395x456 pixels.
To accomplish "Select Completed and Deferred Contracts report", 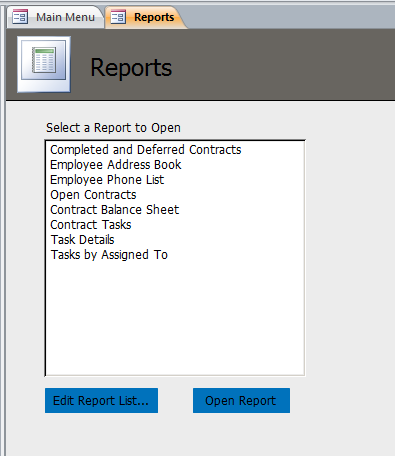I will tap(175, 150).
